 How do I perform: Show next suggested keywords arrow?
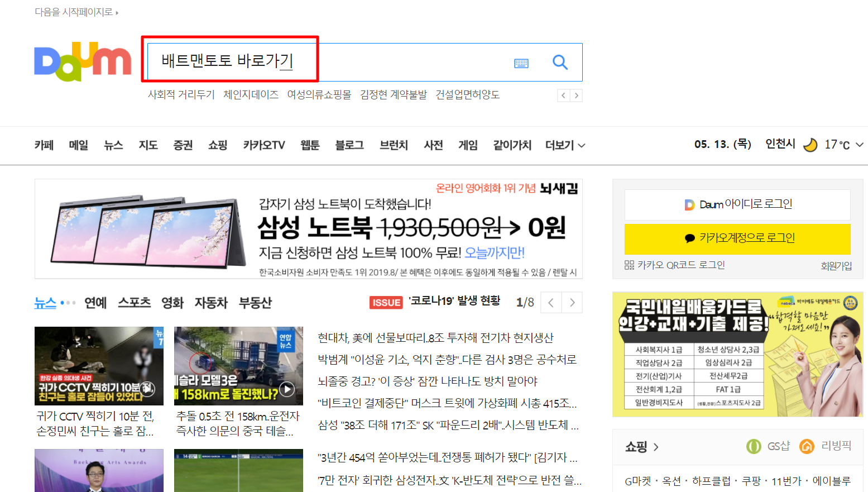tap(576, 95)
